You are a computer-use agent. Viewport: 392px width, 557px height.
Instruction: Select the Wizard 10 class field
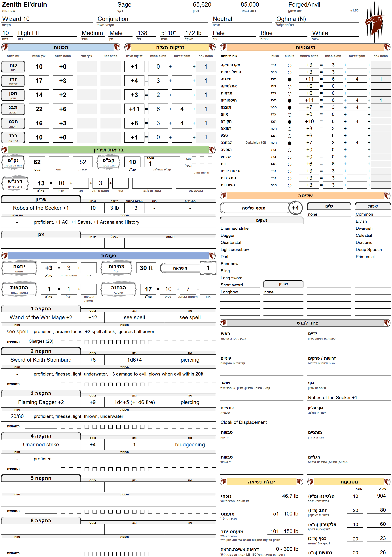(47, 19)
